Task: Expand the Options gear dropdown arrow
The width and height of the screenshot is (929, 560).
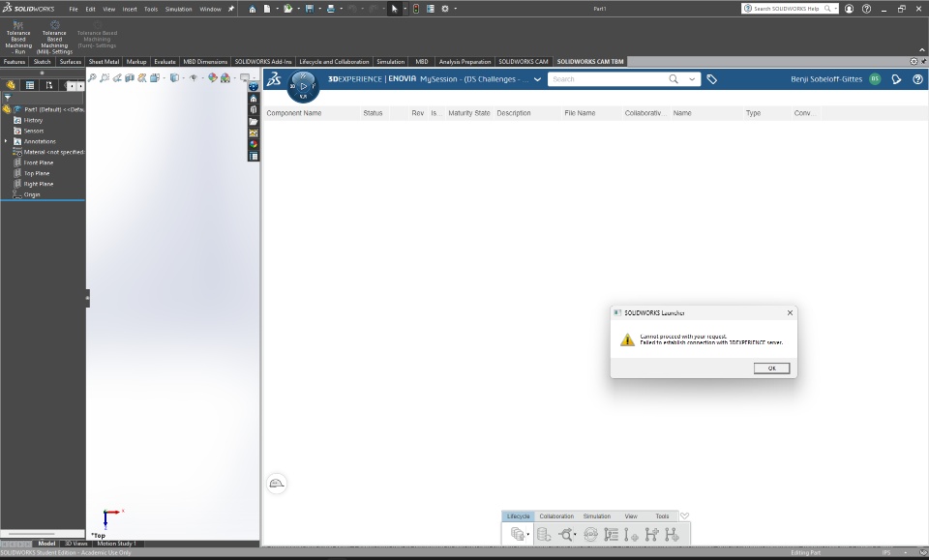Action: pos(455,9)
